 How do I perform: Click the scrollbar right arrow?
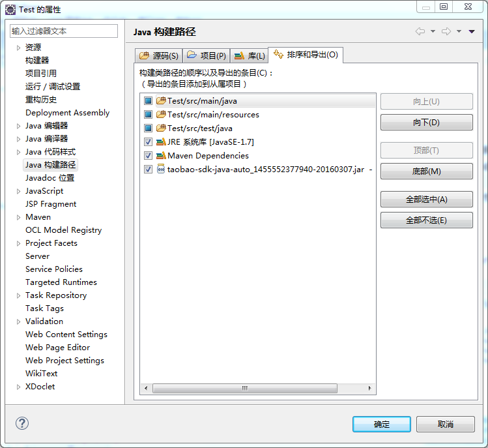pos(369,388)
